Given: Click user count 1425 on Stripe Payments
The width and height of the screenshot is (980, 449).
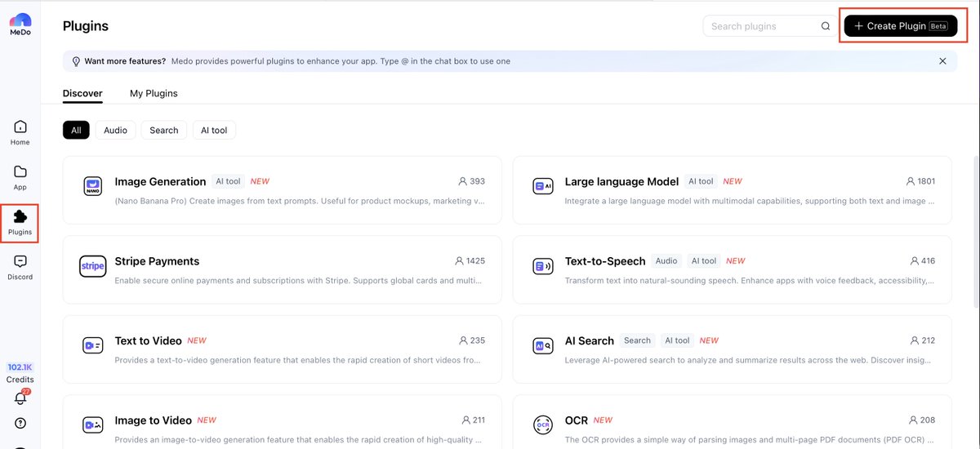Looking at the screenshot, I should (x=470, y=261).
